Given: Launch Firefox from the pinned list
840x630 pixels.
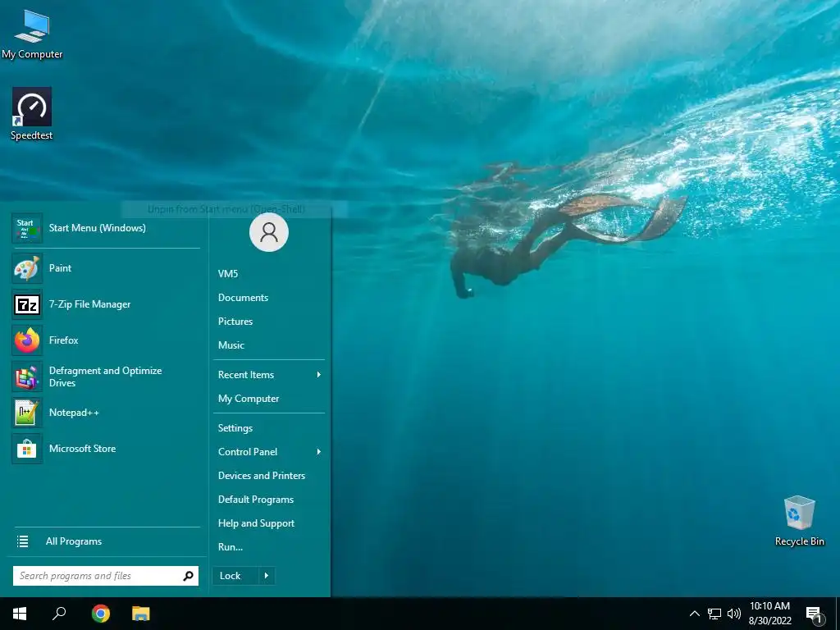Looking at the screenshot, I should (x=27, y=340).
